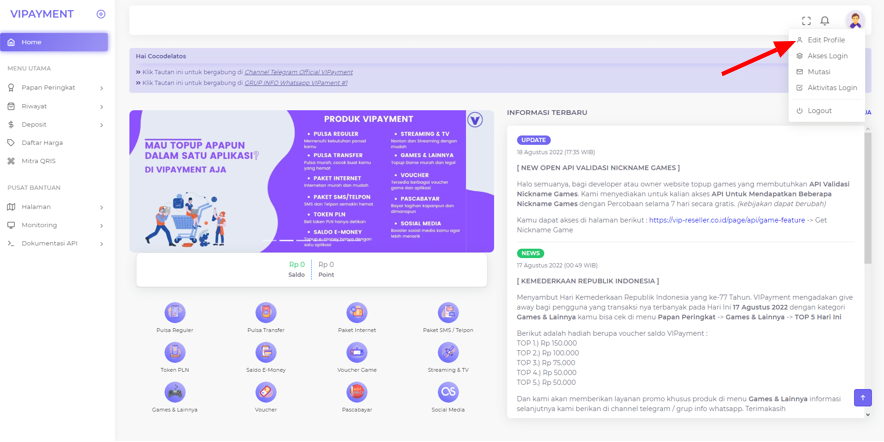Open Social Media product icon
Viewport: 884px width, 442px height.
point(448,392)
